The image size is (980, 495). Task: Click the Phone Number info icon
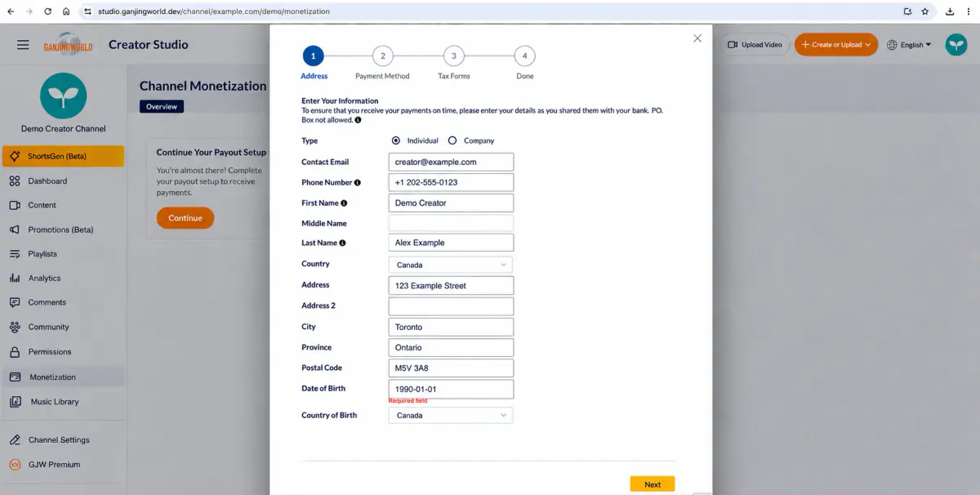click(358, 183)
